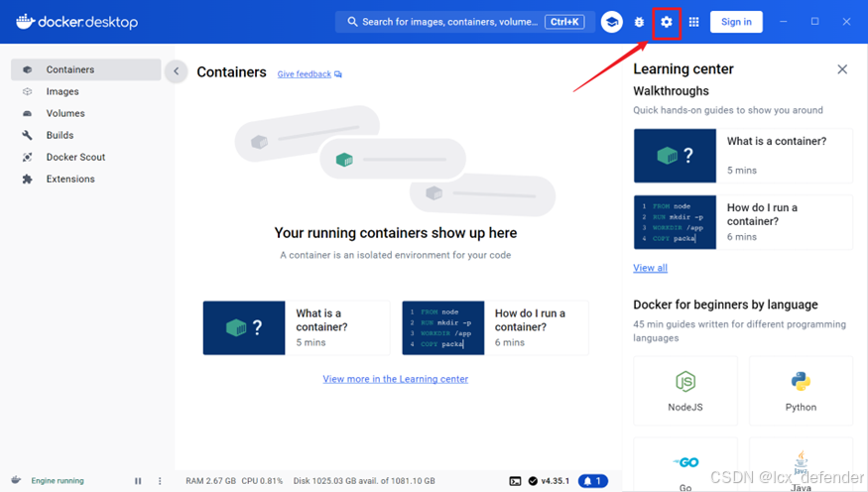Image resolution: width=868 pixels, height=492 pixels.
Task: Open the Settings gear icon
Action: point(666,22)
